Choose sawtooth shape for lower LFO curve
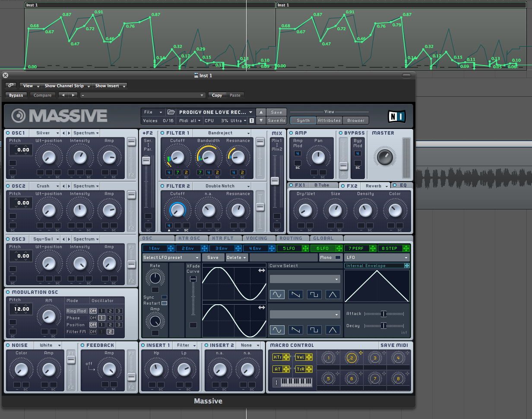Screen dimensions: 532x419 (x=295, y=330)
